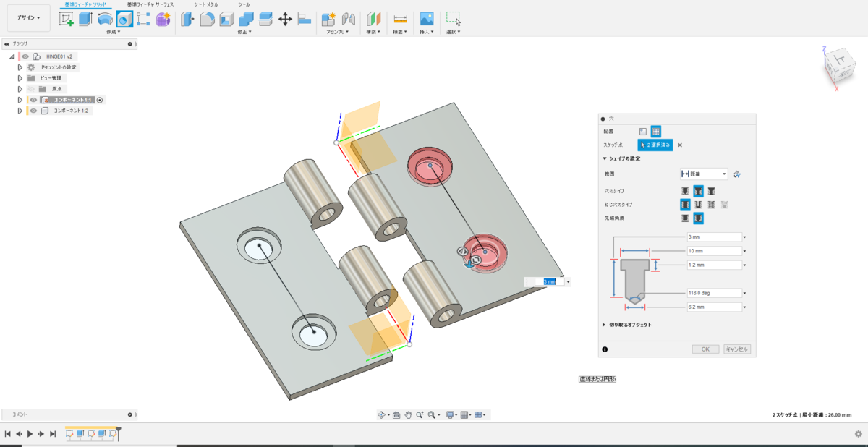
Task: Click the Joint tool icon
Action: [x=349, y=20]
